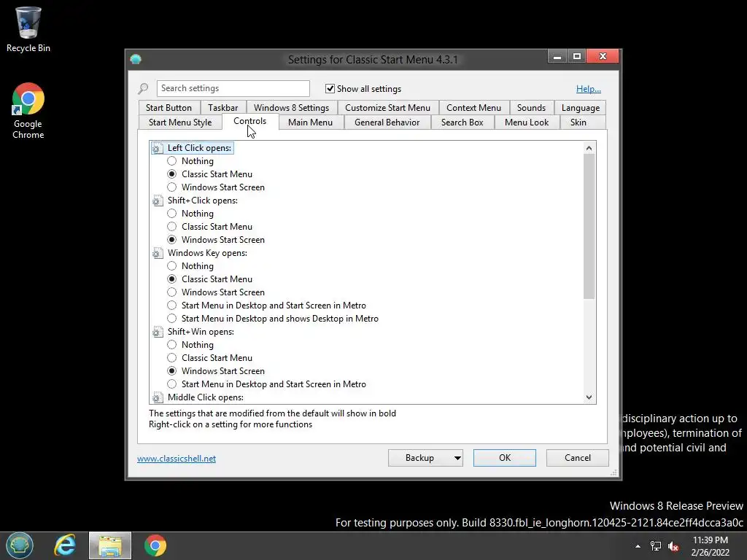Viewport: 747px width, 560px height.
Task: Click the OK button
Action: [x=505, y=458]
